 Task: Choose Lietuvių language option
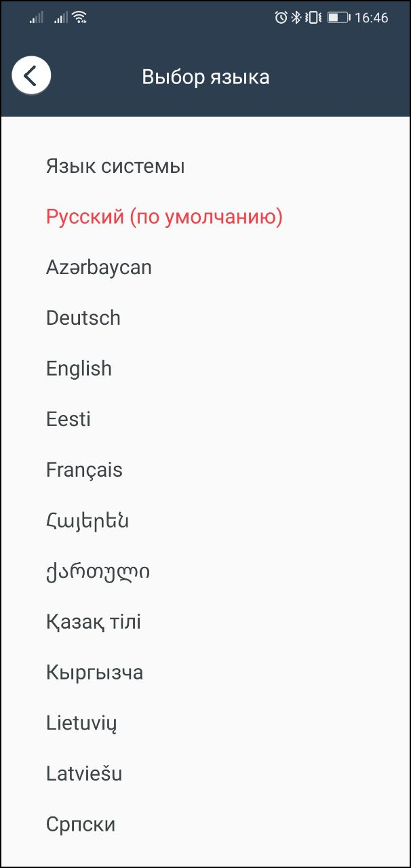coord(81,723)
